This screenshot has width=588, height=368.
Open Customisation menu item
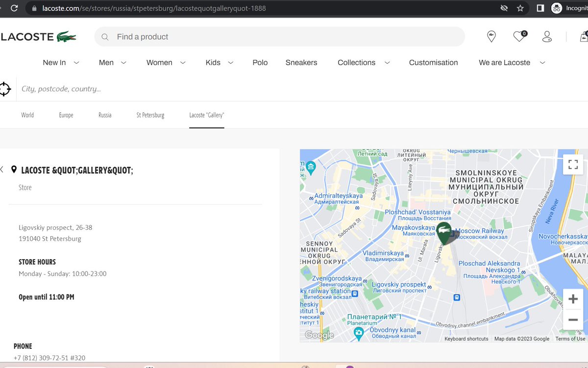pyautogui.click(x=434, y=63)
